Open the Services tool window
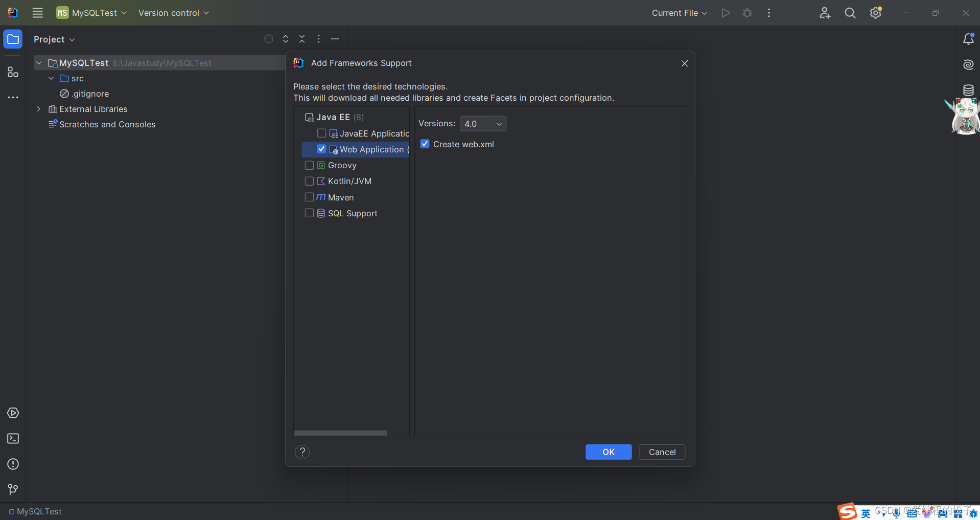This screenshot has height=520, width=980. 13,413
